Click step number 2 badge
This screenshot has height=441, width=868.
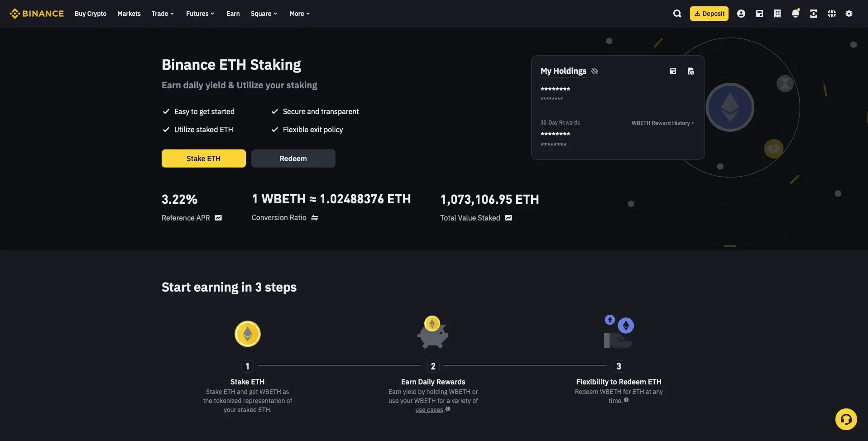[x=433, y=366]
